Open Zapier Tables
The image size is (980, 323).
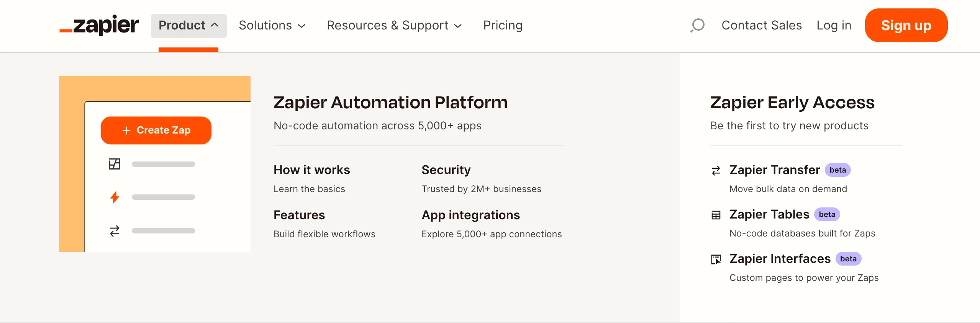point(769,214)
